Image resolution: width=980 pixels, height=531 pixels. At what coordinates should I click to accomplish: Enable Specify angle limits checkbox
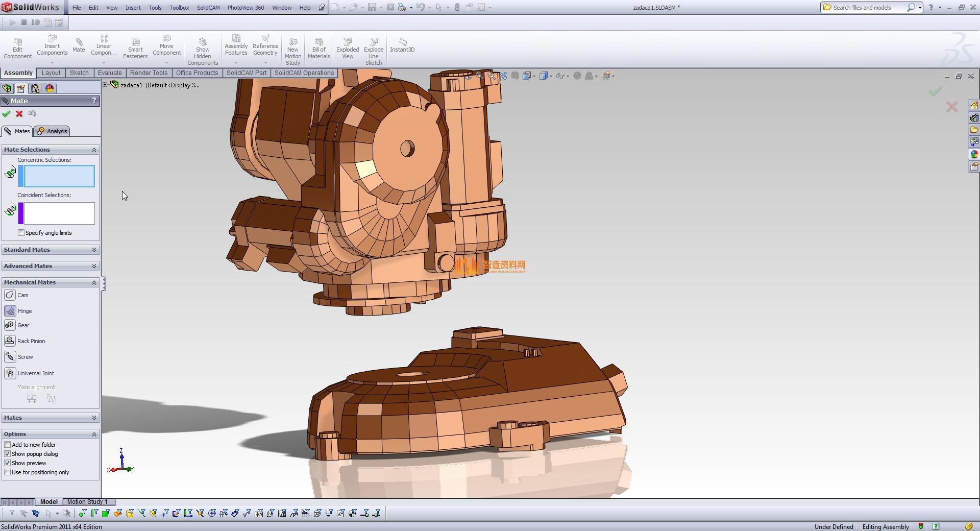click(21, 233)
